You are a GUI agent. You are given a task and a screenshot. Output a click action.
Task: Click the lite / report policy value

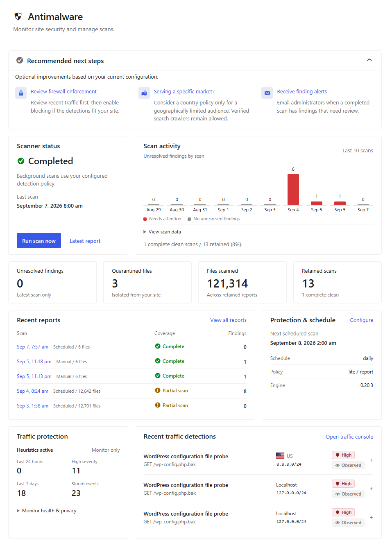[x=361, y=372]
